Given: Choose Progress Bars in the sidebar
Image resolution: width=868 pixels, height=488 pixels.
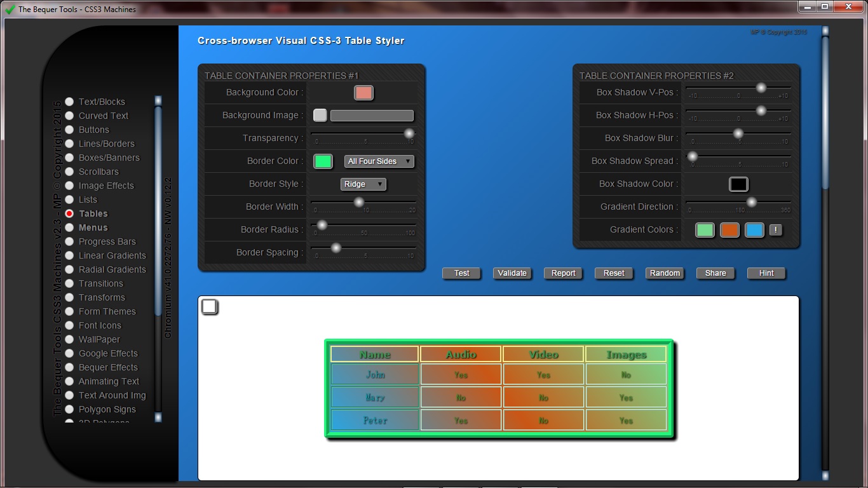Looking at the screenshot, I should click(x=69, y=241).
